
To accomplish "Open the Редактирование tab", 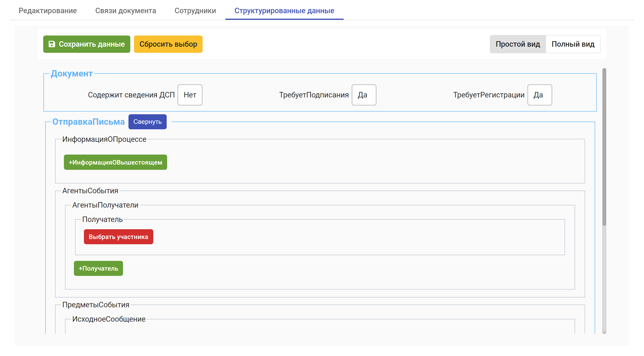I will coord(48,10).
